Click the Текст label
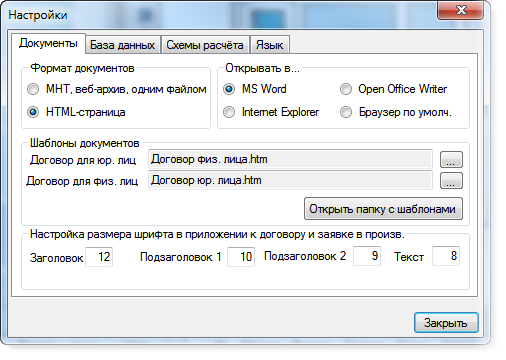This screenshot has width=506, height=360. click(x=409, y=257)
